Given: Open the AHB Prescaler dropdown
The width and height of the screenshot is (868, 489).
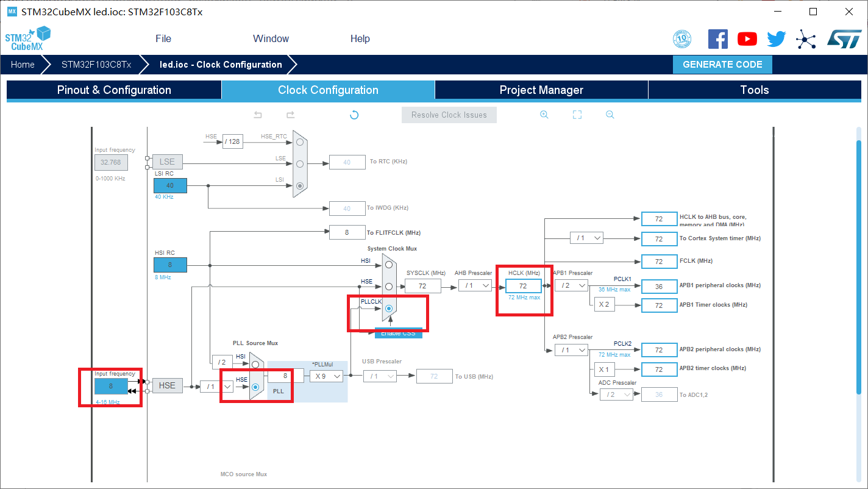Looking at the screenshot, I should (x=475, y=285).
